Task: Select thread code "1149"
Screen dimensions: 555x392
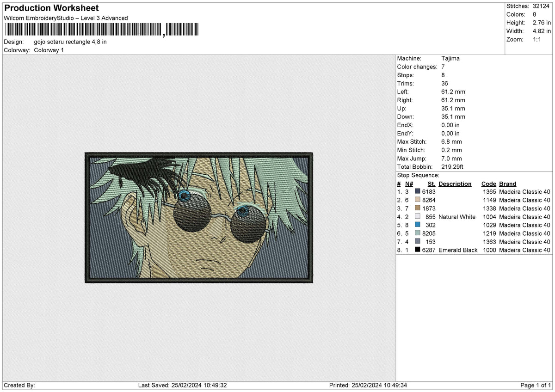Action: click(489, 200)
